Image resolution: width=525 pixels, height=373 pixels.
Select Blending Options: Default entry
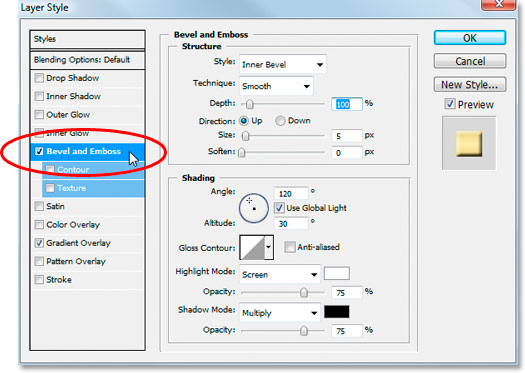(87, 60)
